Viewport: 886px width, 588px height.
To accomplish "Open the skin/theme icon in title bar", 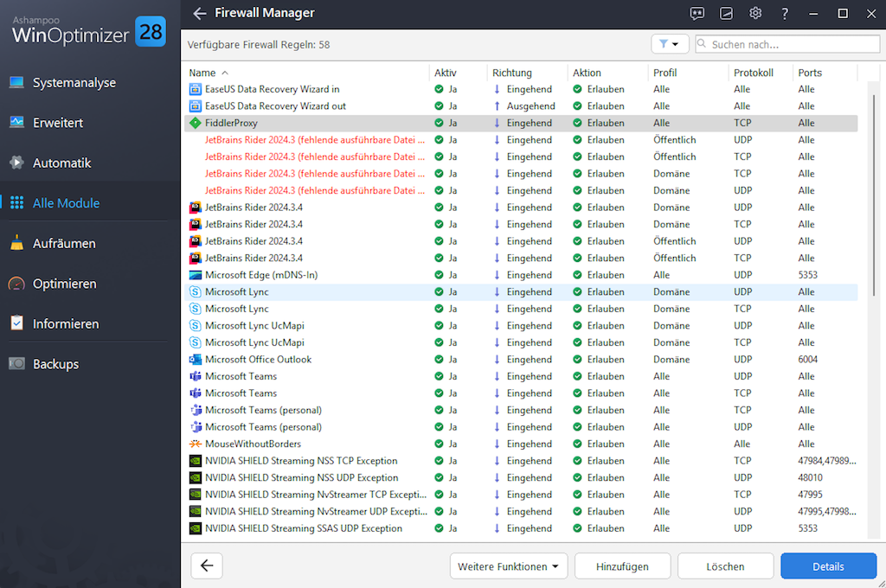I will click(x=727, y=13).
